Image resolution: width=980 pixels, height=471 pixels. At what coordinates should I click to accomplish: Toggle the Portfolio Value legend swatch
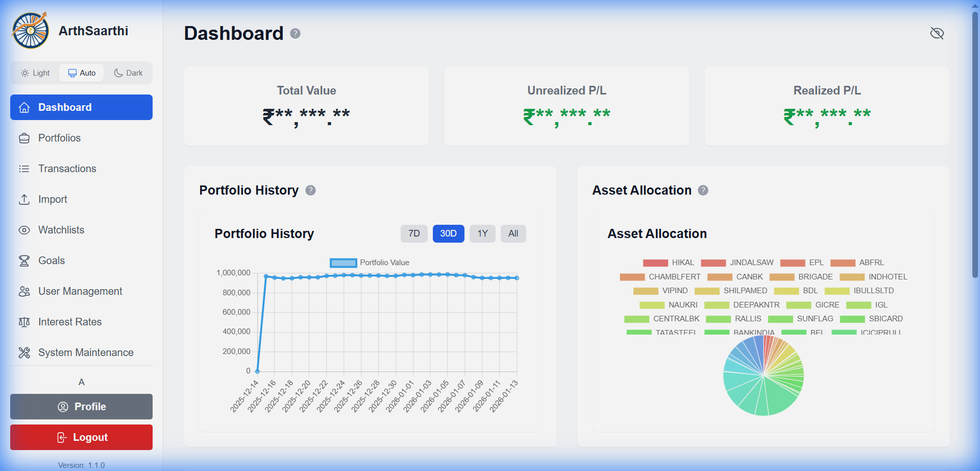click(344, 263)
